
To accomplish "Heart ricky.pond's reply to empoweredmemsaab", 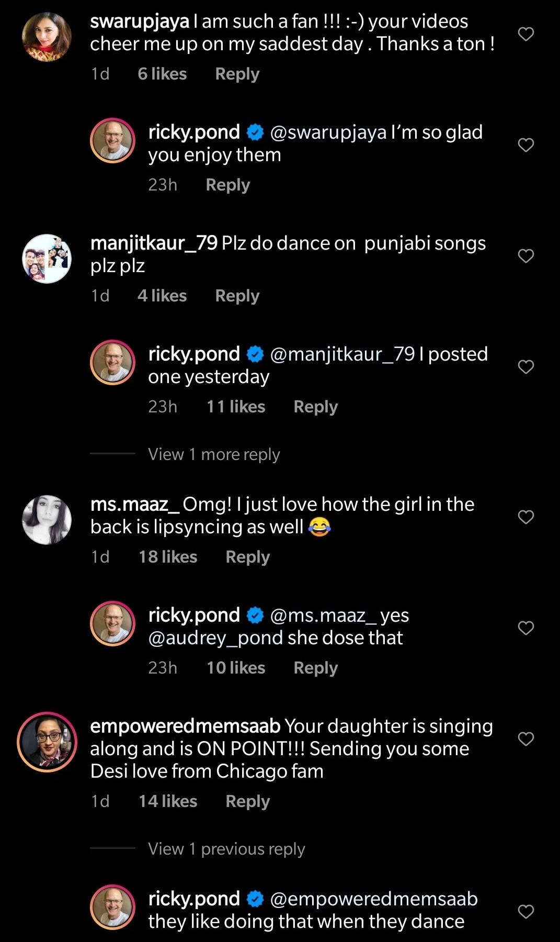I will pos(525,912).
